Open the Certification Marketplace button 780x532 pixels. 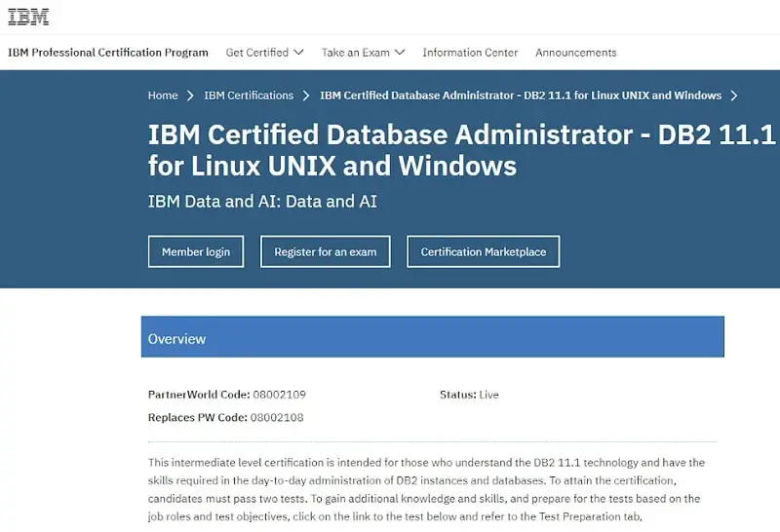[484, 251]
